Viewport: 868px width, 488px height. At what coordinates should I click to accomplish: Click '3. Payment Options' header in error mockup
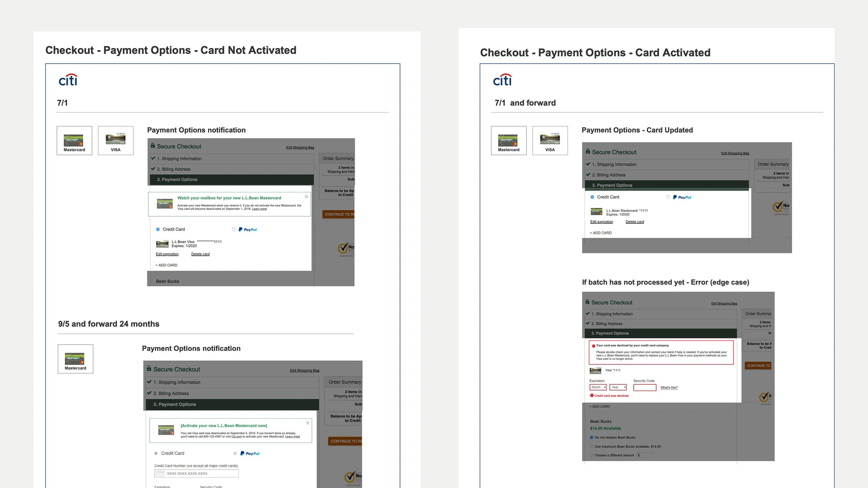pos(661,333)
